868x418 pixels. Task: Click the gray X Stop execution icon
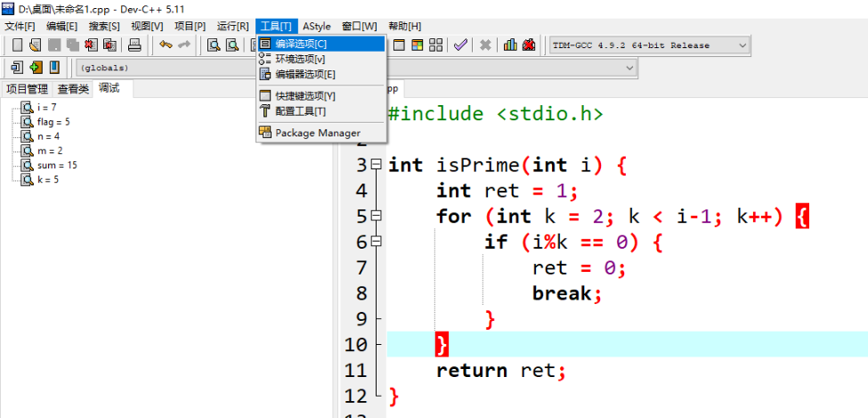485,45
